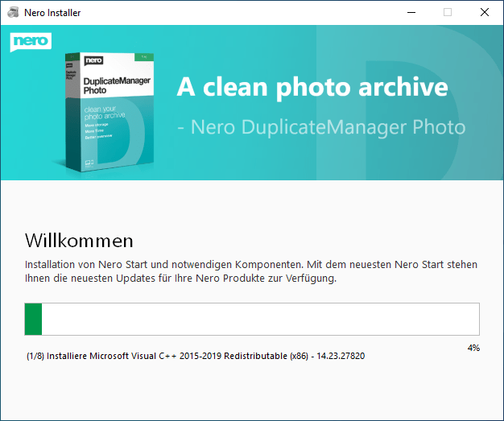Close the Nero Installer window
The image size is (504, 421).
485,13
